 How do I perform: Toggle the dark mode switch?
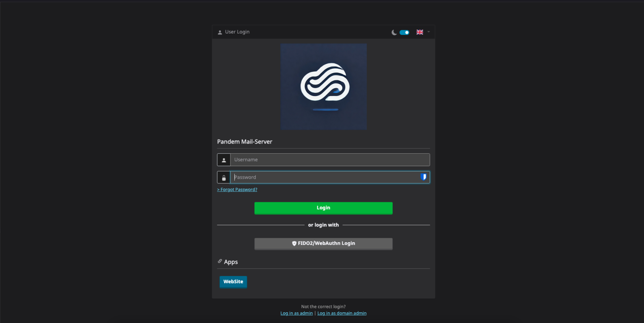click(404, 32)
